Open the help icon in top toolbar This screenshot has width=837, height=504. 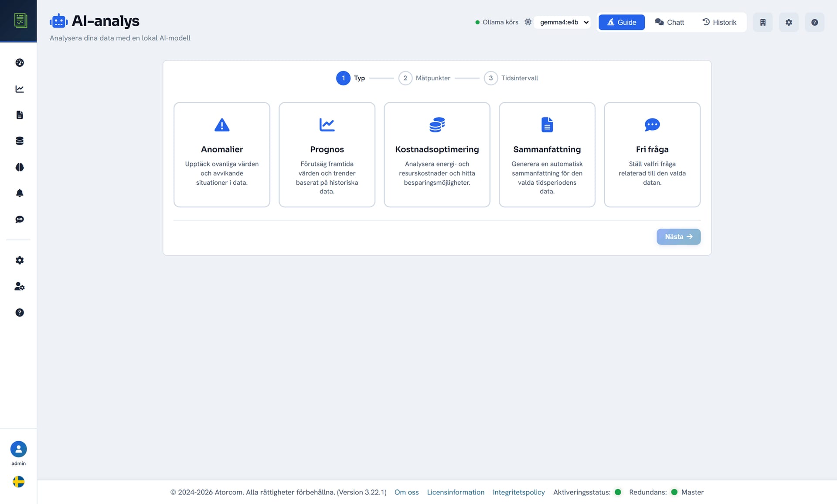click(814, 22)
